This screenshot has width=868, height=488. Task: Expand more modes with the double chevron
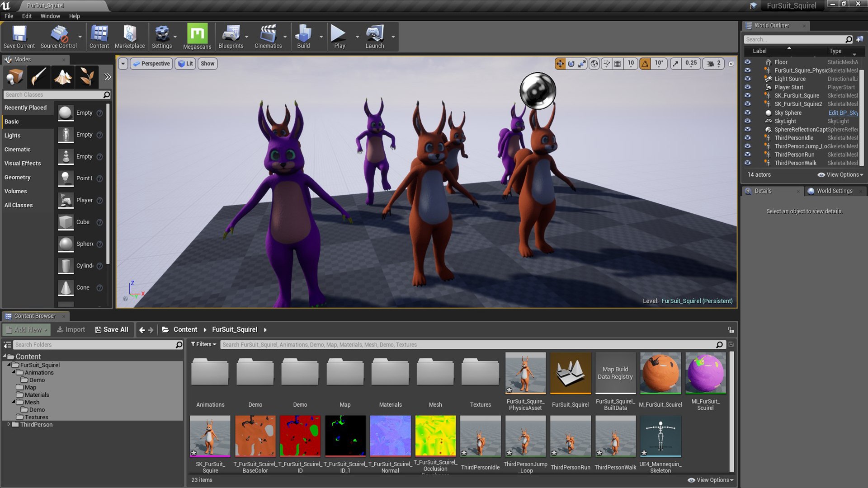click(107, 77)
